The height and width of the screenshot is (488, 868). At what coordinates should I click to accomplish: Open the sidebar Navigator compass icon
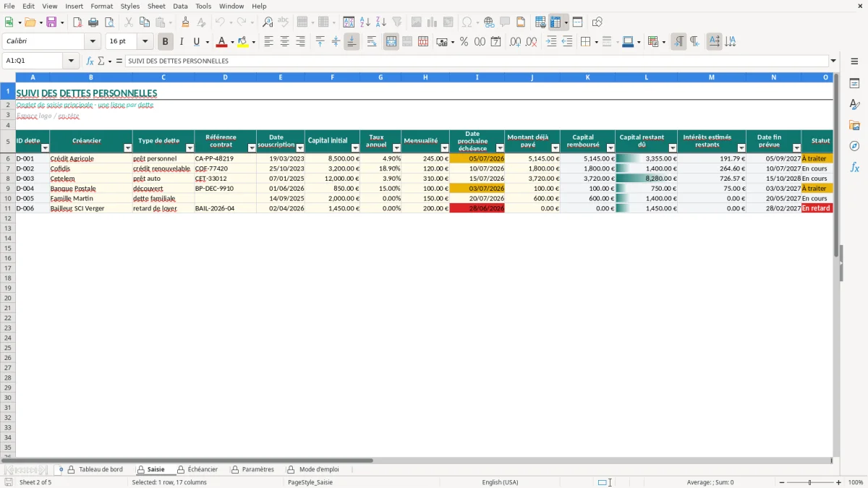point(854,146)
